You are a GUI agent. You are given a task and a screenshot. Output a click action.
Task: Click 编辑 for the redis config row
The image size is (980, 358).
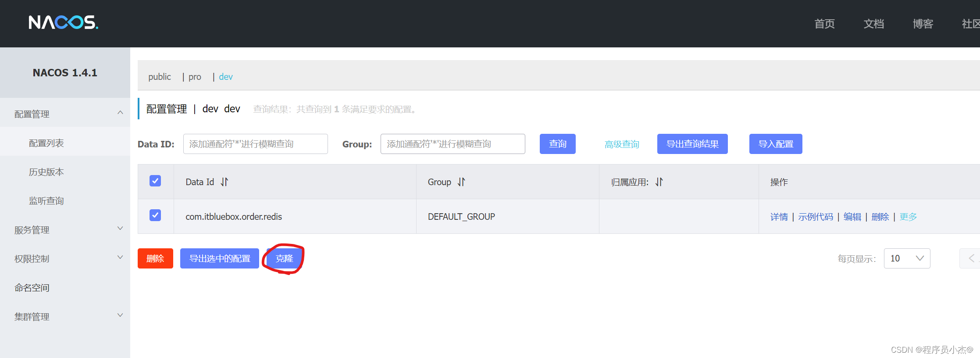pos(852,217)
